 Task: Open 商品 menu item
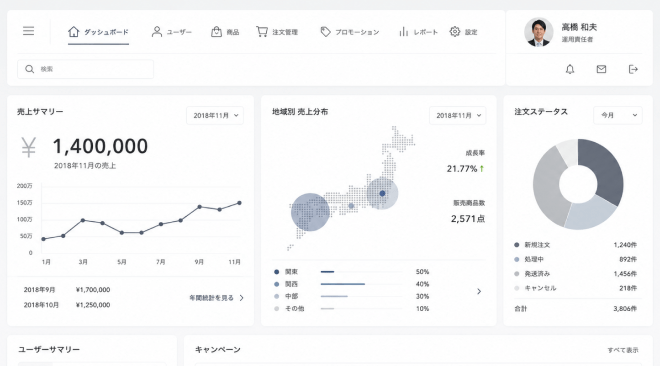tap(225, 32)
